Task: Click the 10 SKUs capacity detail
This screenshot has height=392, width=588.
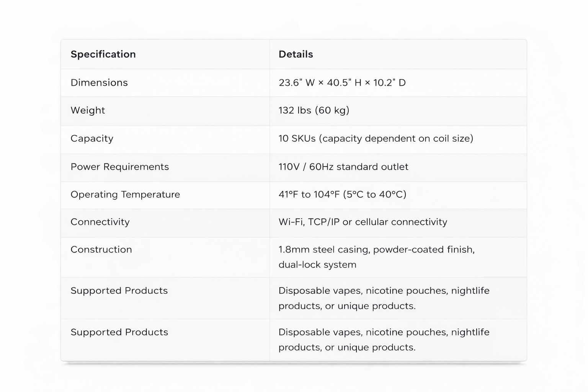Action: (x=376, y=139)
